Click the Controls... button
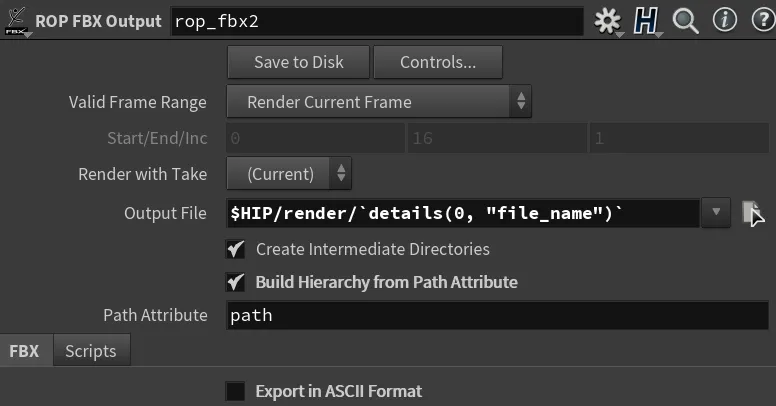 point(438,62)
